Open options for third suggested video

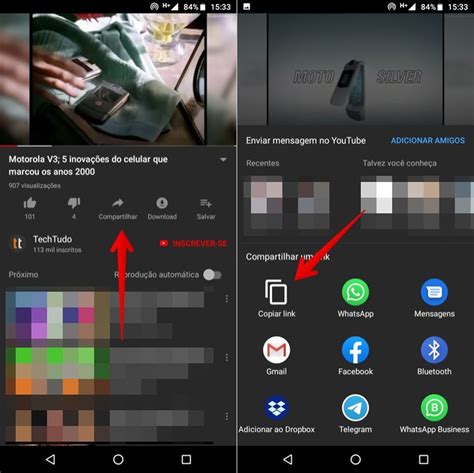point(227,416)
